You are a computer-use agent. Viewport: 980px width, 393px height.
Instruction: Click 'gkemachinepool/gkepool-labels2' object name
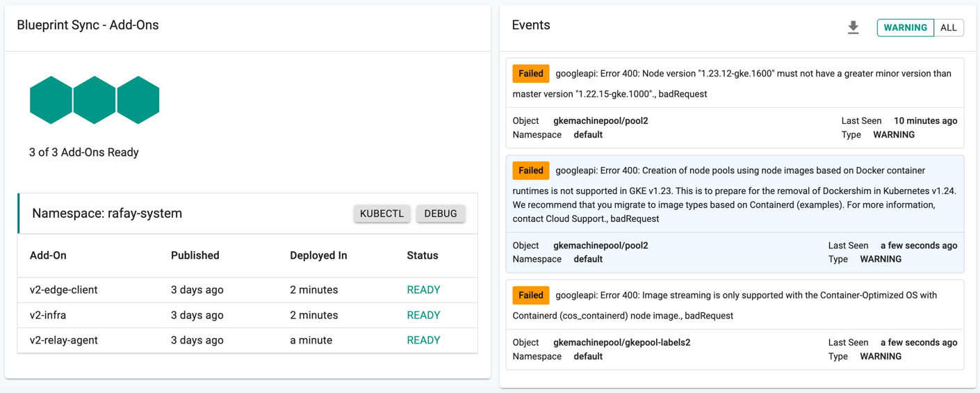[x=622, y=342]
